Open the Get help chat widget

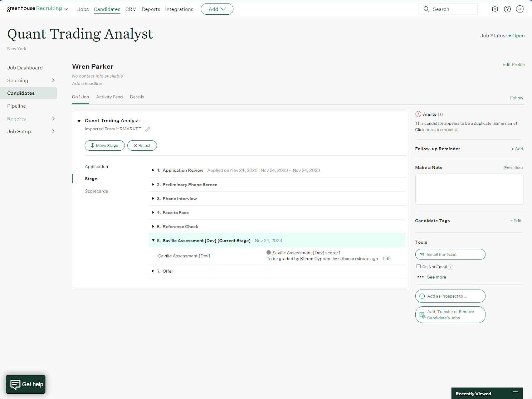point(26,384)
